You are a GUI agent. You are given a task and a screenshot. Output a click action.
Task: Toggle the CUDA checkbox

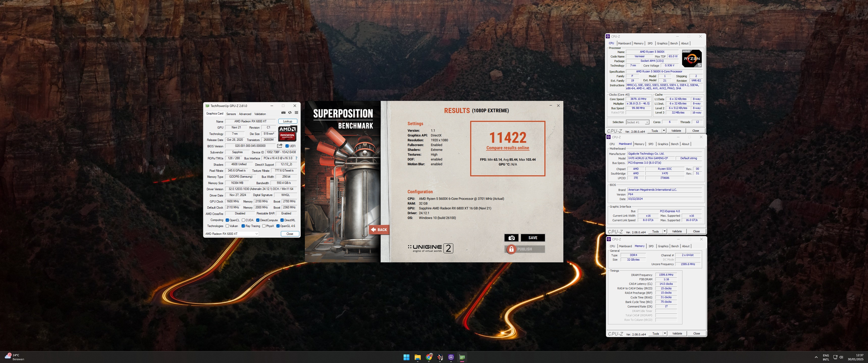click(243, 220)
